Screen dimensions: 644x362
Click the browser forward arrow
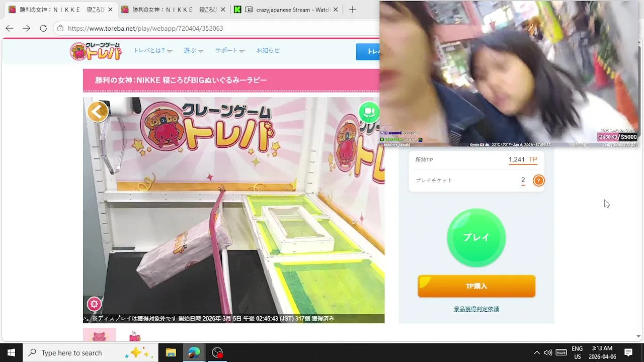[26, 28]
